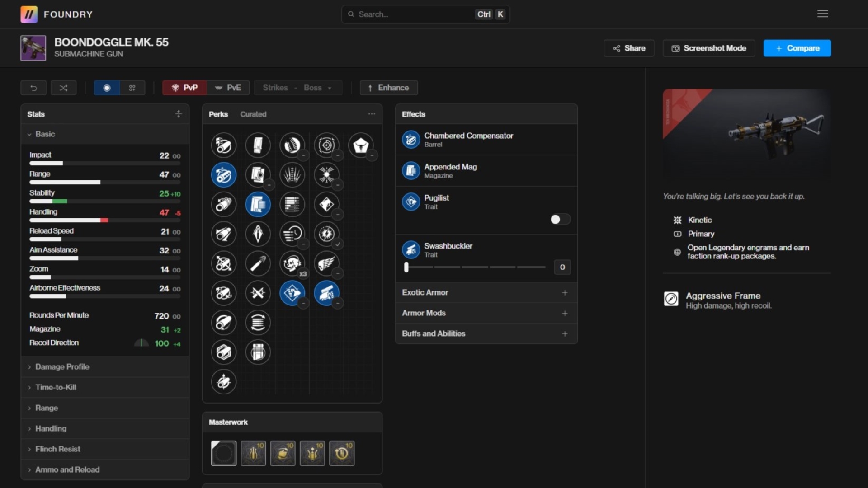
Task: Switch to the Curated perks tab
Action: click(253, 114)
